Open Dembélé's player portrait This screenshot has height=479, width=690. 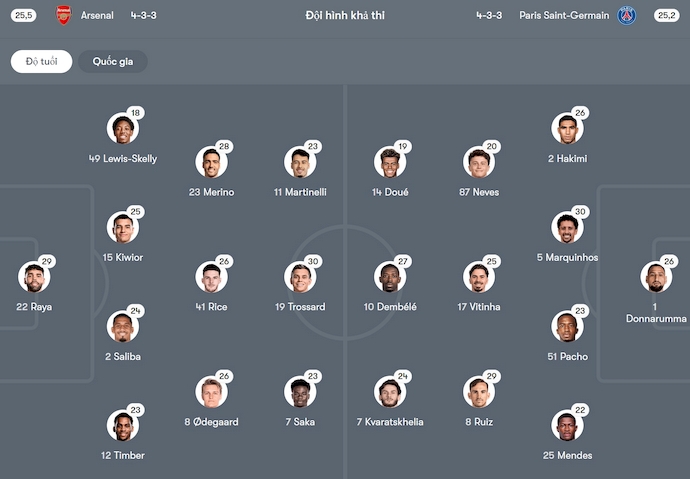coord(390,277)
